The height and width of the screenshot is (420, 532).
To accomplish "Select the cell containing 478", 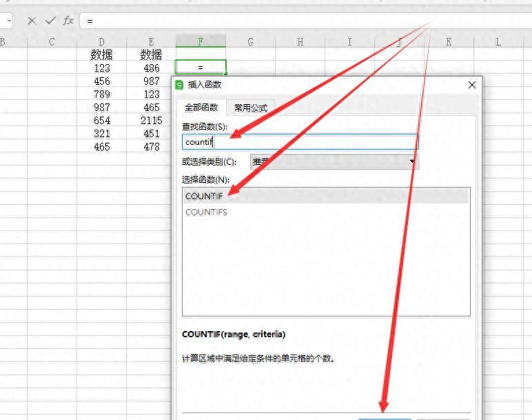I will click(151, 147).
